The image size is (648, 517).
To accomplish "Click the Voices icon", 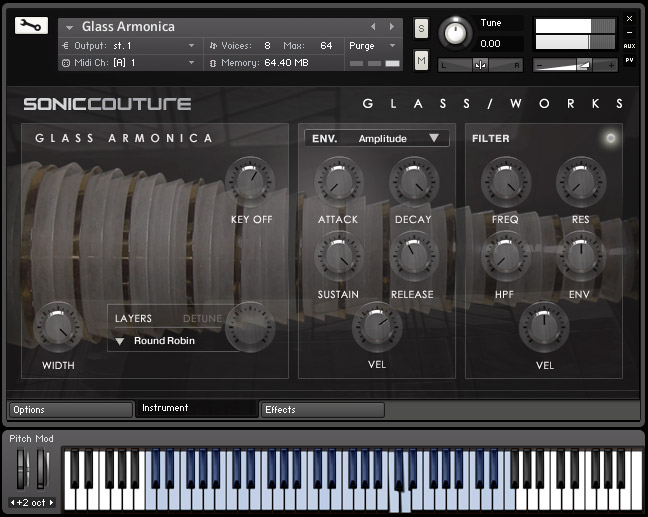I will click(213, 45).
